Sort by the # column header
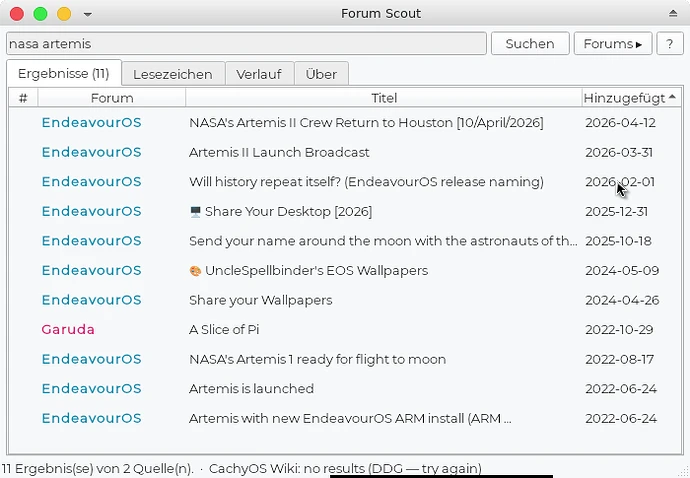The image size is (690, 478). point(23,98)
